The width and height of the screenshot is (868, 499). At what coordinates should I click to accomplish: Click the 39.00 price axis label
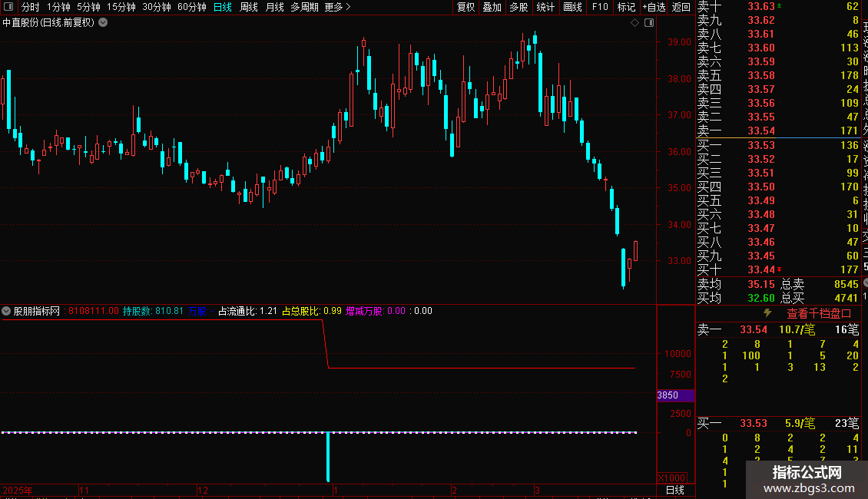(x=679, y=42)
